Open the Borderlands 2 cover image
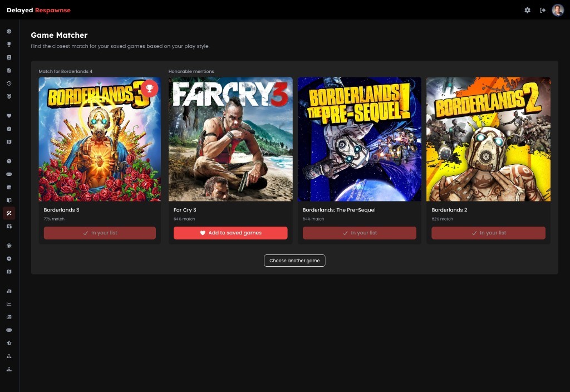Viewport: 570px width, 392px height. pos(489,139)
